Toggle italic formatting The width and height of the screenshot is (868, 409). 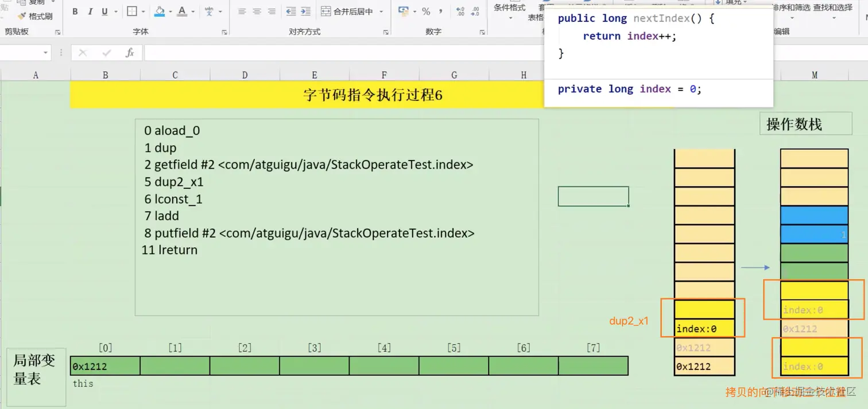90,11
